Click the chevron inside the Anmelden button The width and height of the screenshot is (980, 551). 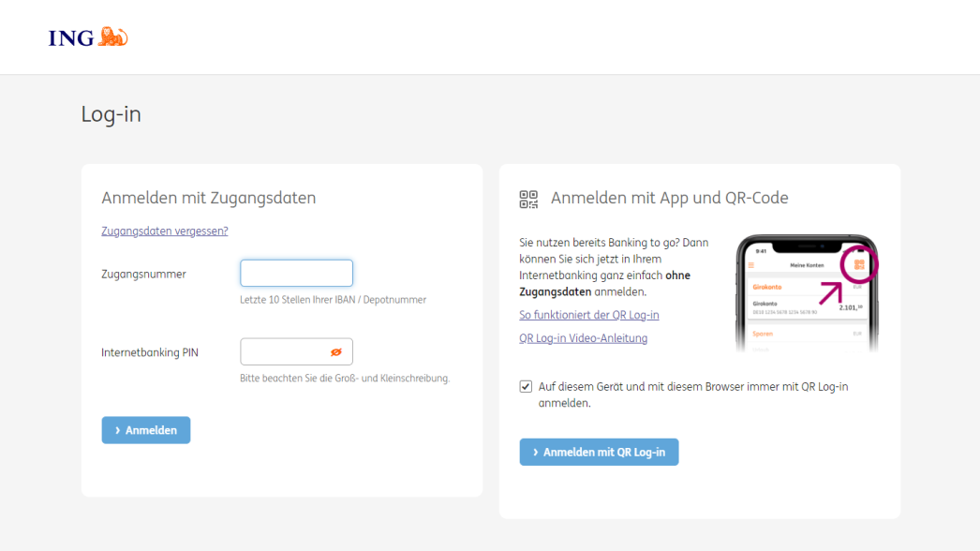pyautogui.click(x=116, y=429)
